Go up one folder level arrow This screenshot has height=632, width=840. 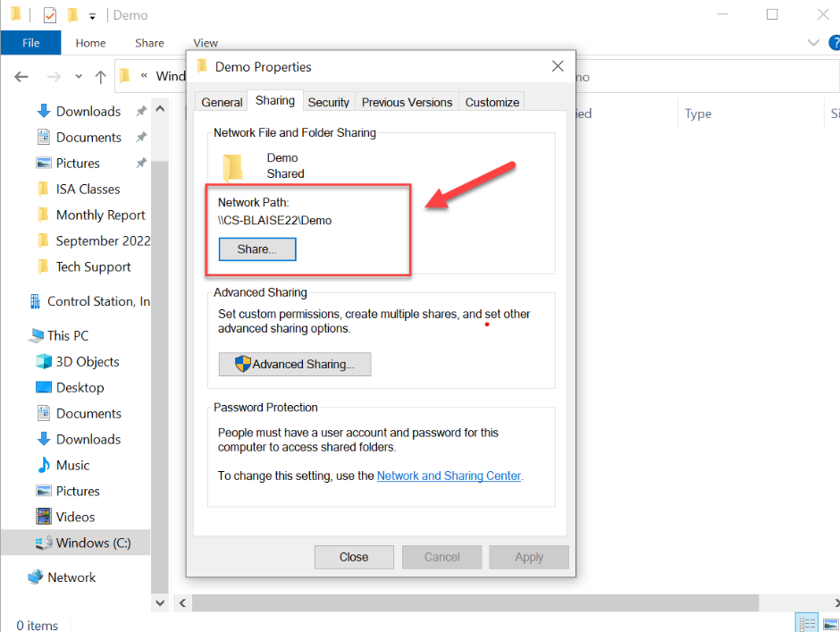click(100, 77)
